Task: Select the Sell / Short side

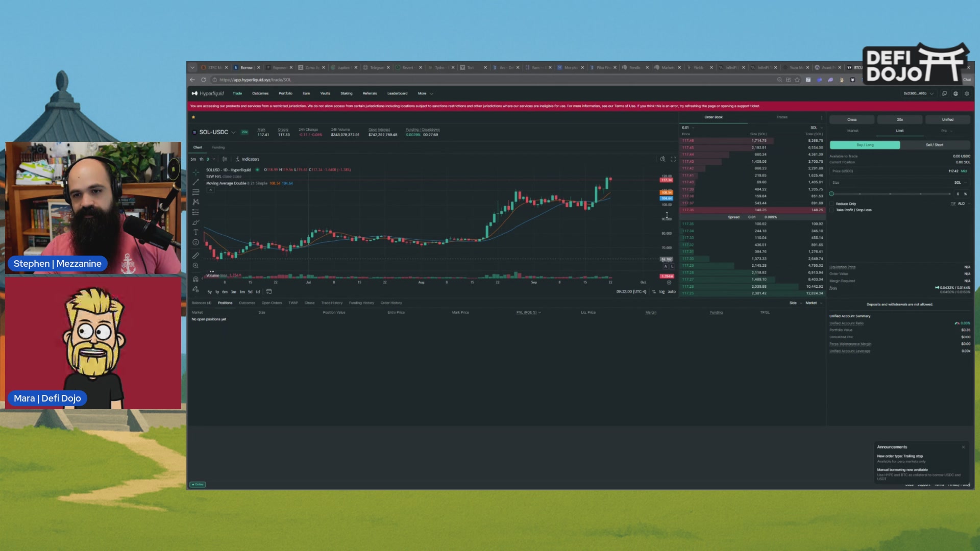Action: [x=935, y=145]
